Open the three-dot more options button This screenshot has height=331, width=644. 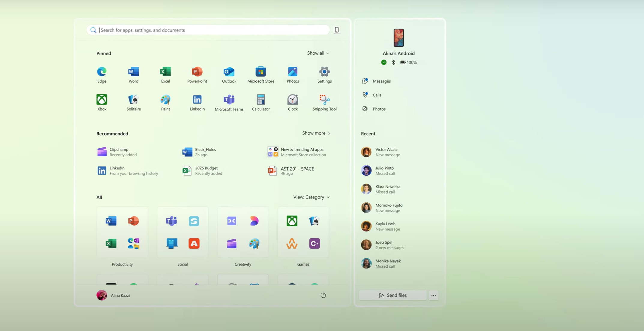tap(433, 295)
